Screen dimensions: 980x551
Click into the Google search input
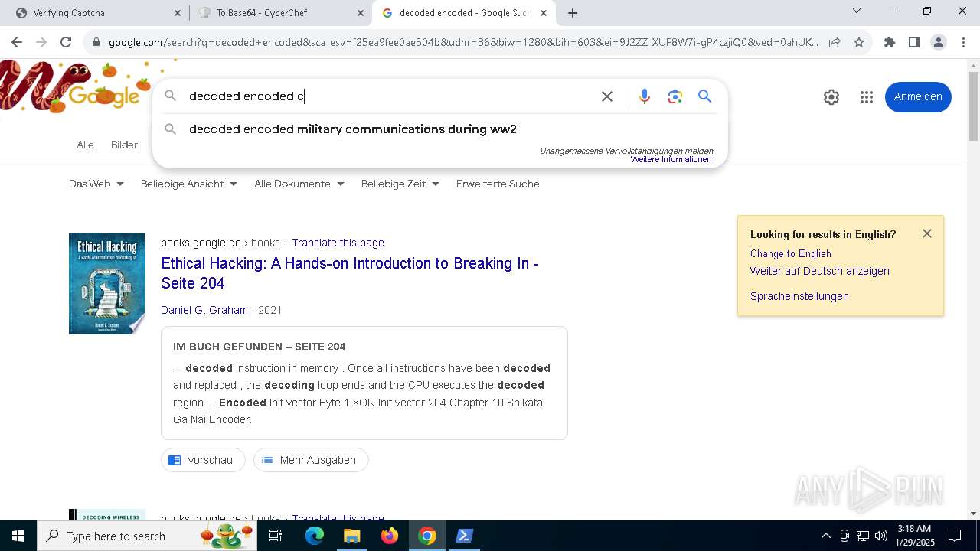click(390, 96)
